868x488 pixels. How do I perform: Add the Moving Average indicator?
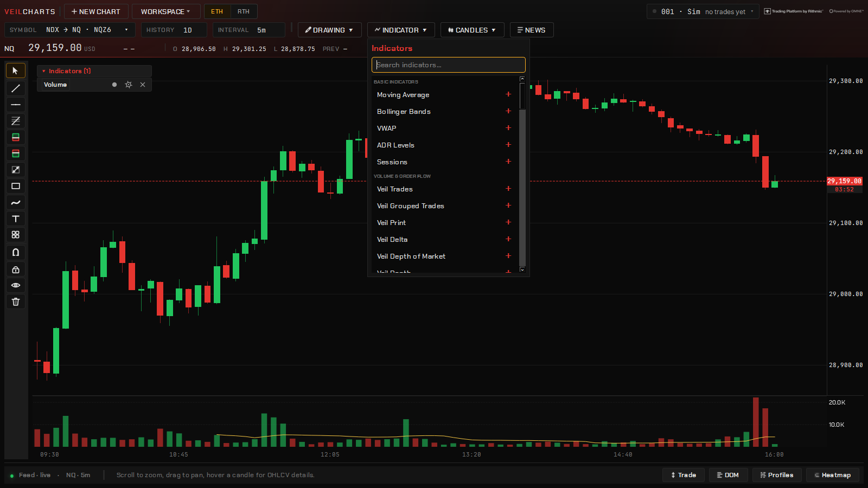click(x=508, y=94)
